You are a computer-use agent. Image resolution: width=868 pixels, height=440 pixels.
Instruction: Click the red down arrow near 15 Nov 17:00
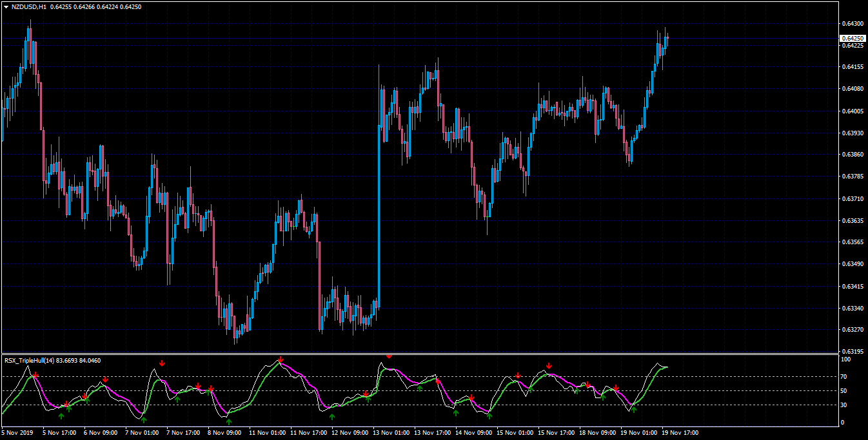(x=549, y=366)
